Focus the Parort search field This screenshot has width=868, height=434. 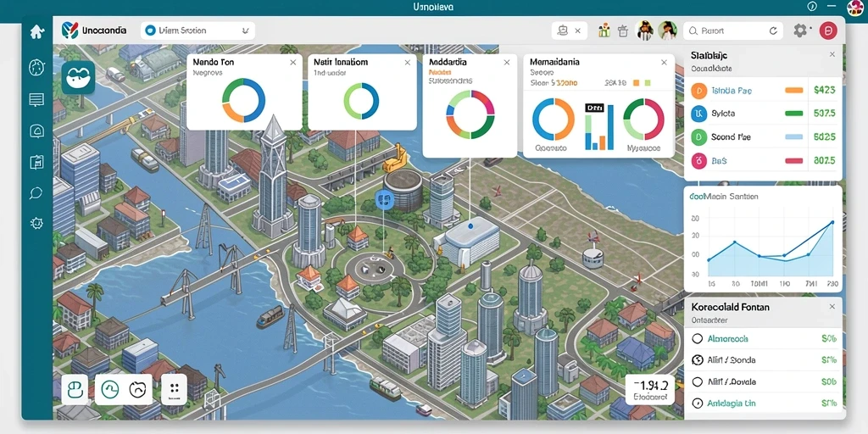733,31
